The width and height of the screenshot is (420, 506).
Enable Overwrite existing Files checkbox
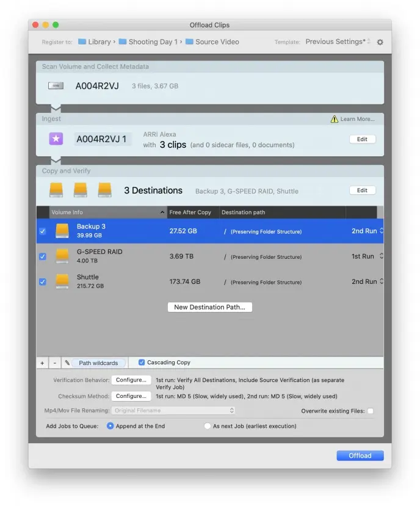(x=370, y=411)
